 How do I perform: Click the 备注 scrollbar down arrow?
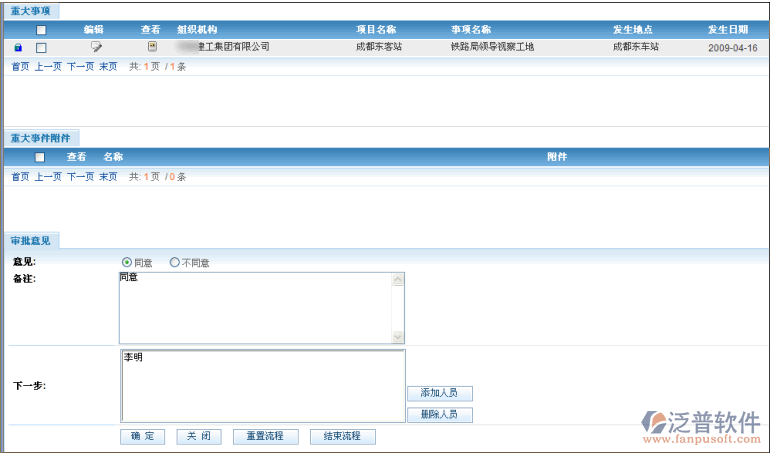click(x=398, y=336)
